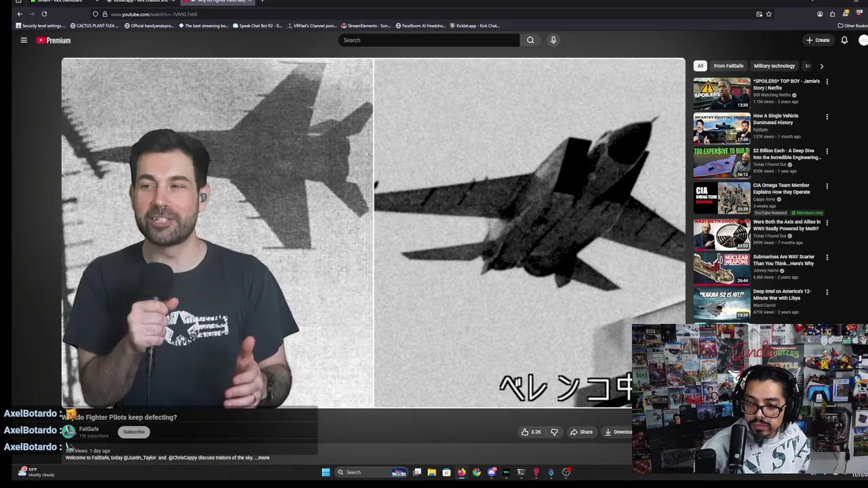Open the Speak Chat Bot R2 bookmark
The height and width of the screenshot is (488, 868).
pyautogui.click(x=257, y=26)
